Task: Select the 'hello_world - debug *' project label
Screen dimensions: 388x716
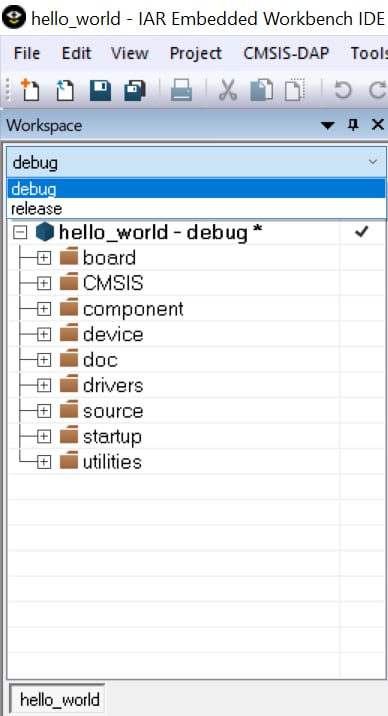Action: [x=161, y=233]
